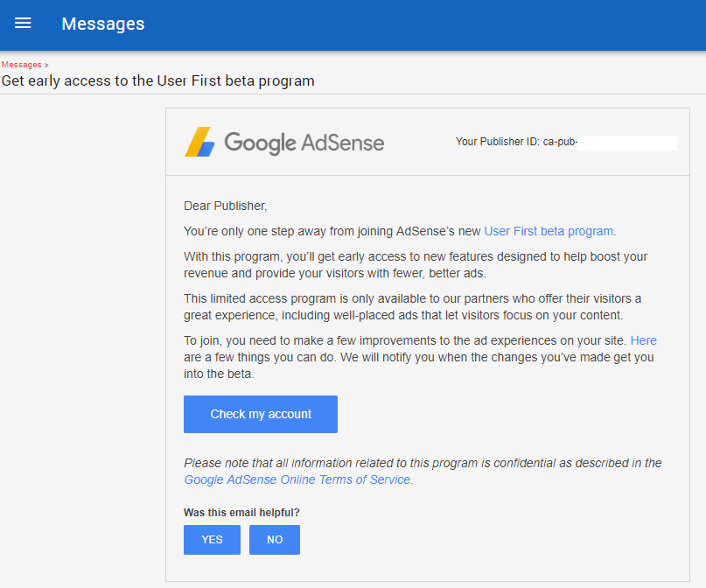Click the Google AdSense logo icon
Screen dimensions: 706x588
pyautogui.click(x=199, y=142)
